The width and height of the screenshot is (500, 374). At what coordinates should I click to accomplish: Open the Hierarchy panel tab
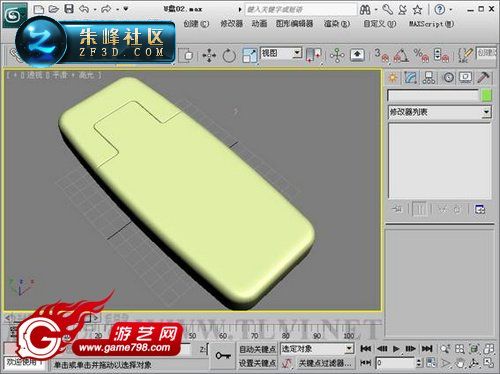coord(429,77)
